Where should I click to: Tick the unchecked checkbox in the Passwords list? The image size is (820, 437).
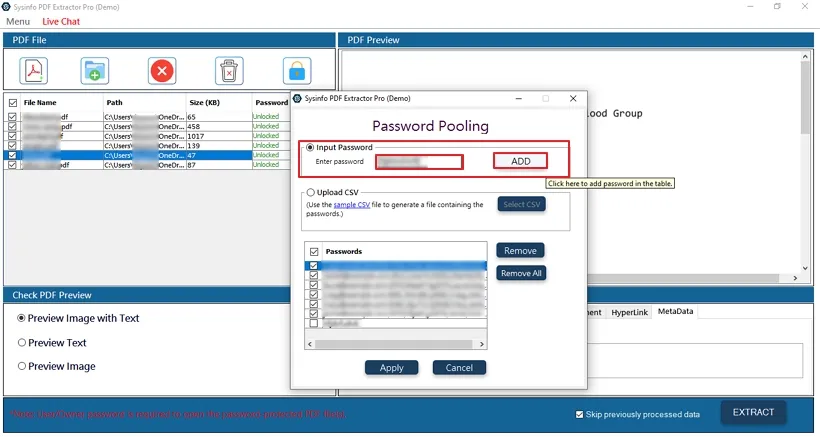[x=314, y=324]
